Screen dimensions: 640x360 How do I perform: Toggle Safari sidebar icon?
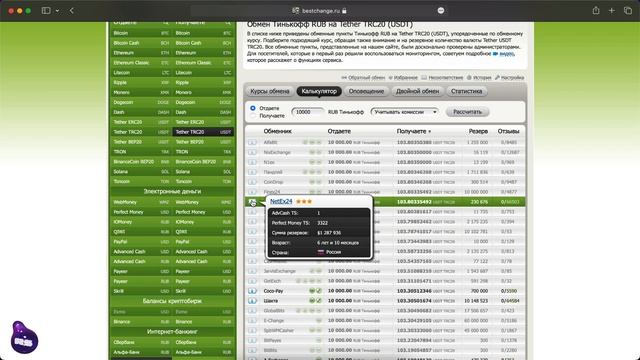[x=46, y=11]
